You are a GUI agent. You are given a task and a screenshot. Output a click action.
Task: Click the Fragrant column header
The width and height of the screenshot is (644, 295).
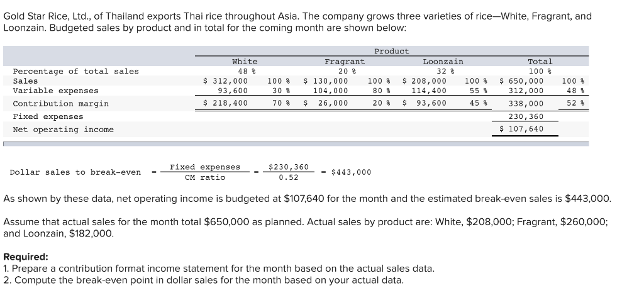tap(345, 62)
